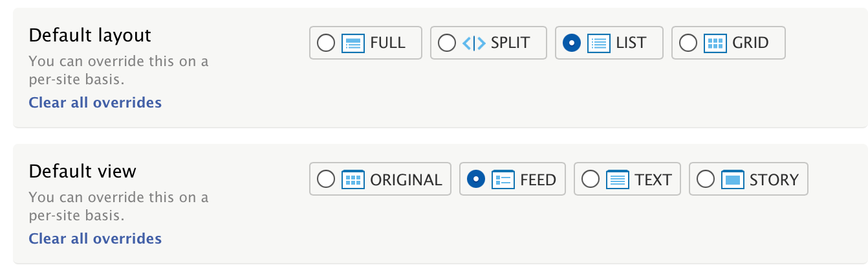Click the Grid layout icon

(x=715, y=43)
